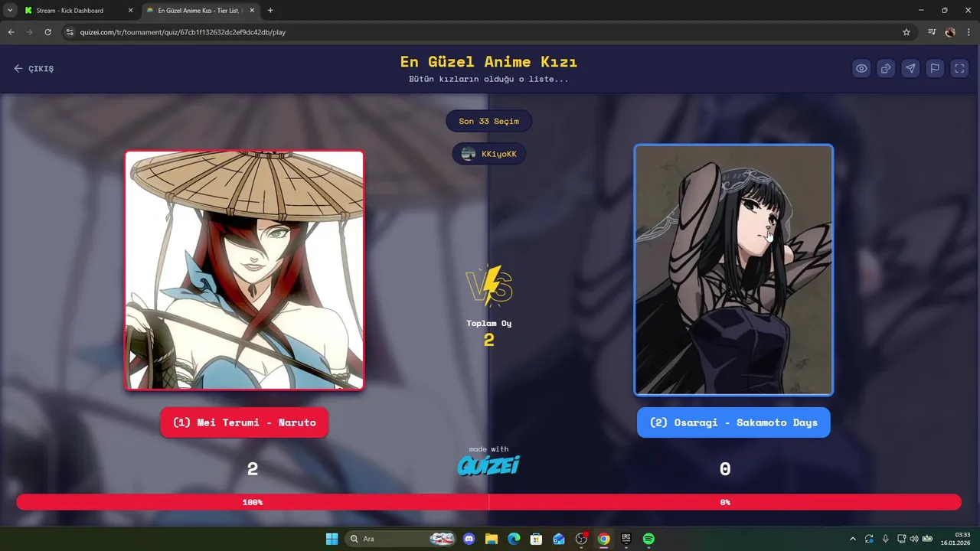The height and width of the screenshot is (551, 980).
Task: Open the Windows Start menu
Action: [x=332, y=539]
